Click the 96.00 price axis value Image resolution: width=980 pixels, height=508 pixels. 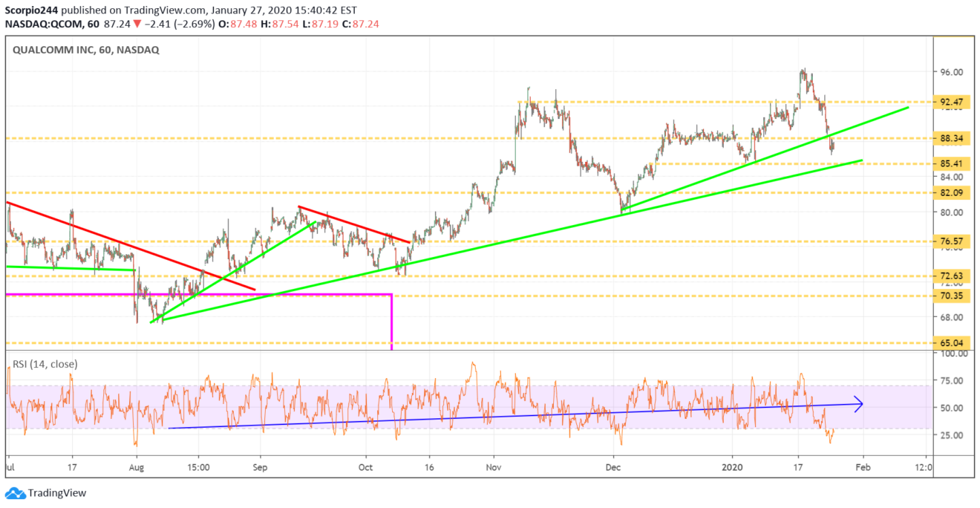point(950,72)
